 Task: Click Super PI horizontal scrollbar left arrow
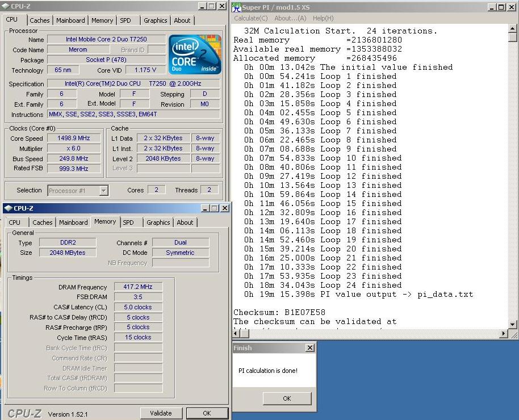(x=236, y=334)
